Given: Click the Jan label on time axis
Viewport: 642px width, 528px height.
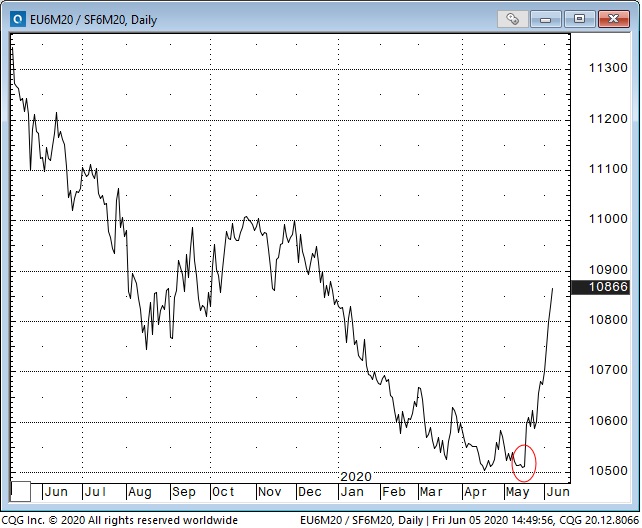Looking at the screenshot, I should [352, 492].
